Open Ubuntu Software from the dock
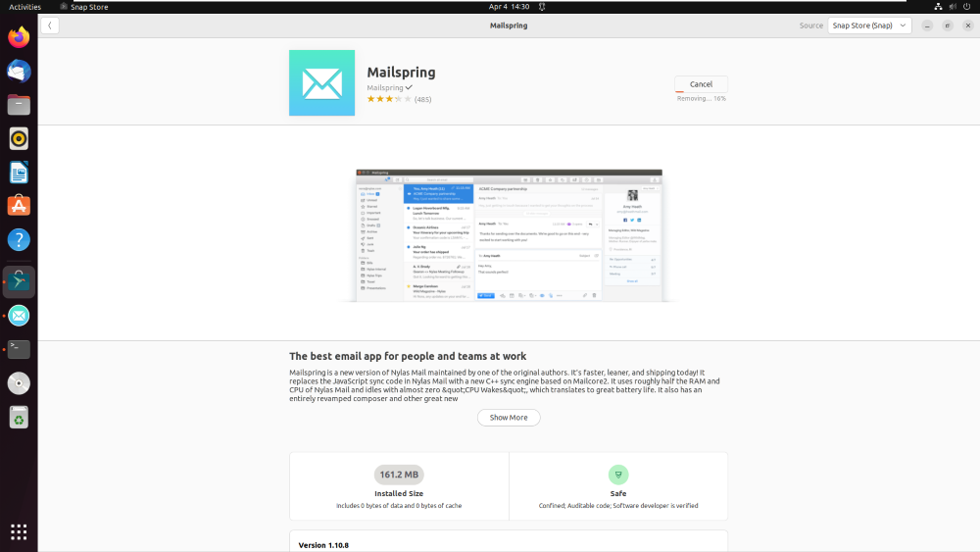 (x=19, y=206)
